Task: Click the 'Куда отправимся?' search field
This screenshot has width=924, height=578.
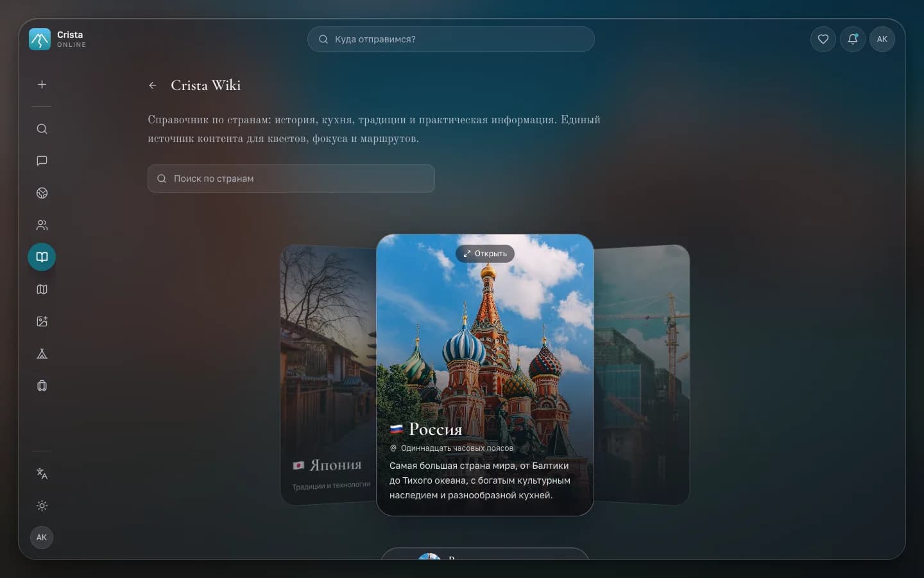Action: coord(451,39)
